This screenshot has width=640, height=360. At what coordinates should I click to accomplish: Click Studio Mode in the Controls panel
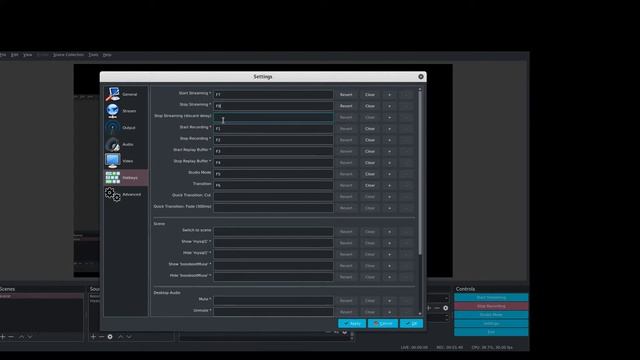pos(491,315)
